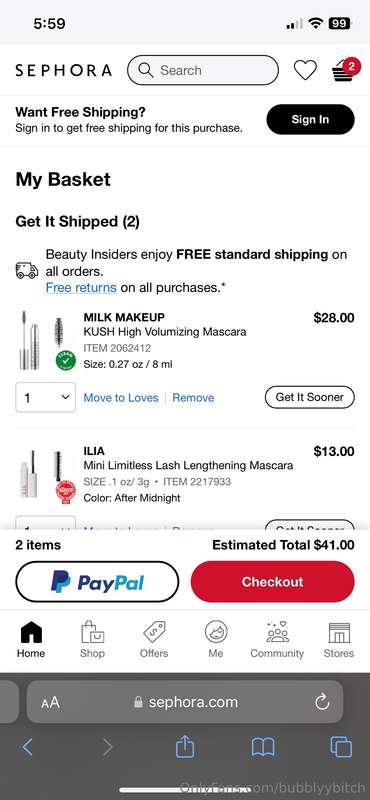Open Safari tabs overview icon
Viewport: 370px width, 800px height.
[x=341, y=747]
